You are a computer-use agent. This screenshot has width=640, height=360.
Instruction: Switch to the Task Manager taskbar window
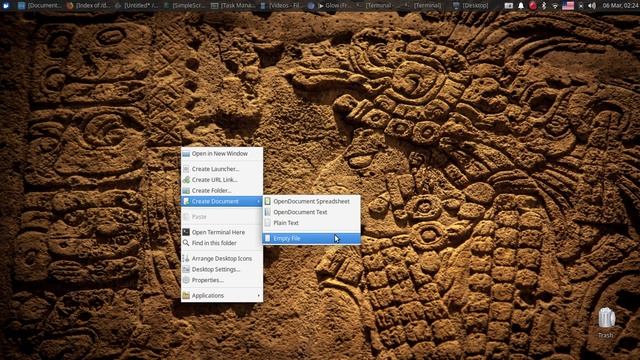233,6
